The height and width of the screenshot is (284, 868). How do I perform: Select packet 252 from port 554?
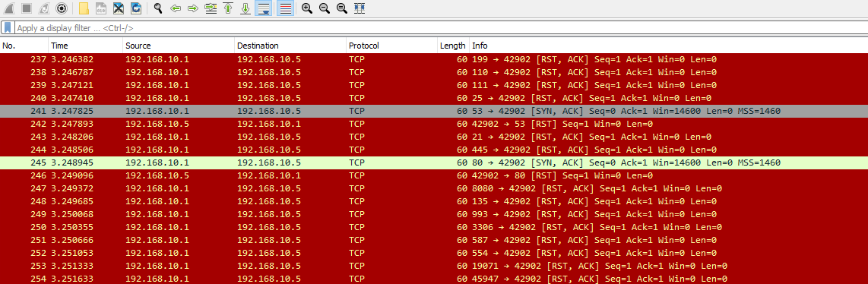(434, 254)
